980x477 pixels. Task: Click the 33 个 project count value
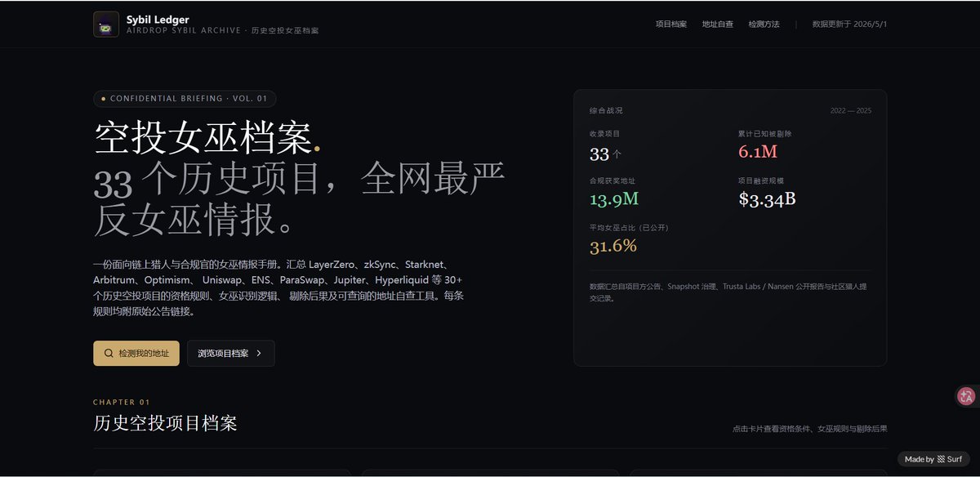click(x=605, y=154)
